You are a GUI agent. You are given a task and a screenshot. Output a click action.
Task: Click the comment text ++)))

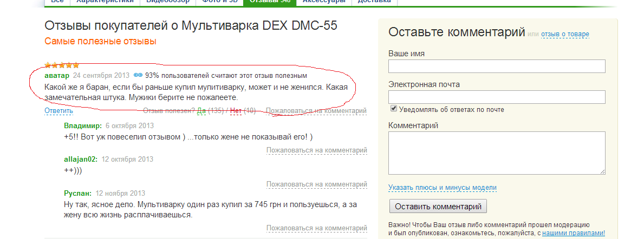(x=73, y=170)
